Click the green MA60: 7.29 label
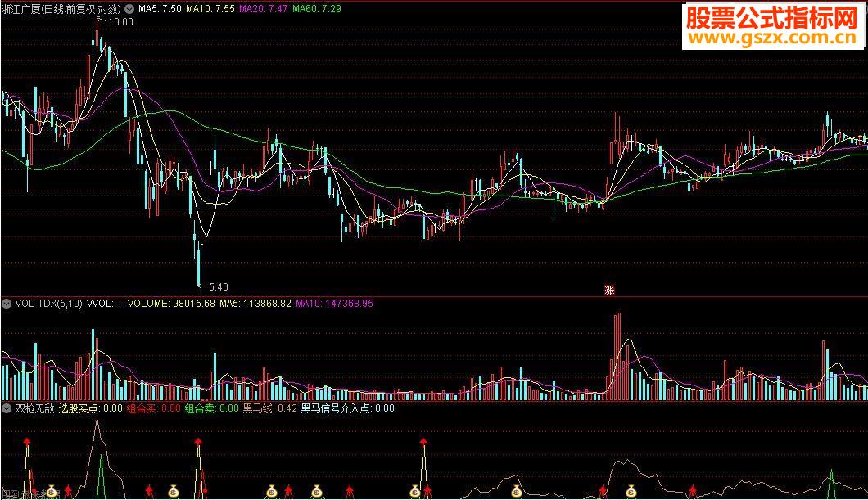The width and height of the screenshot is (868, 500). (317, 9)
